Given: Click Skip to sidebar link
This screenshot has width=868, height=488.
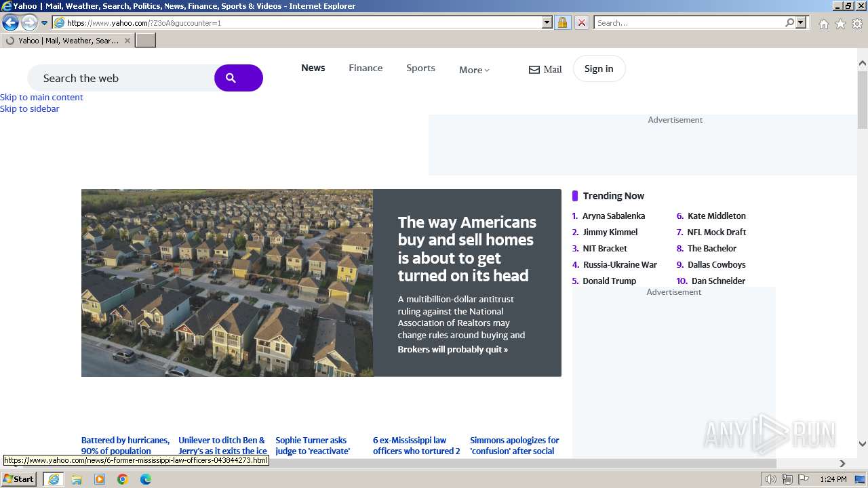Looking at the screenshot, I should pyautogui.click(x=30, y=108).
